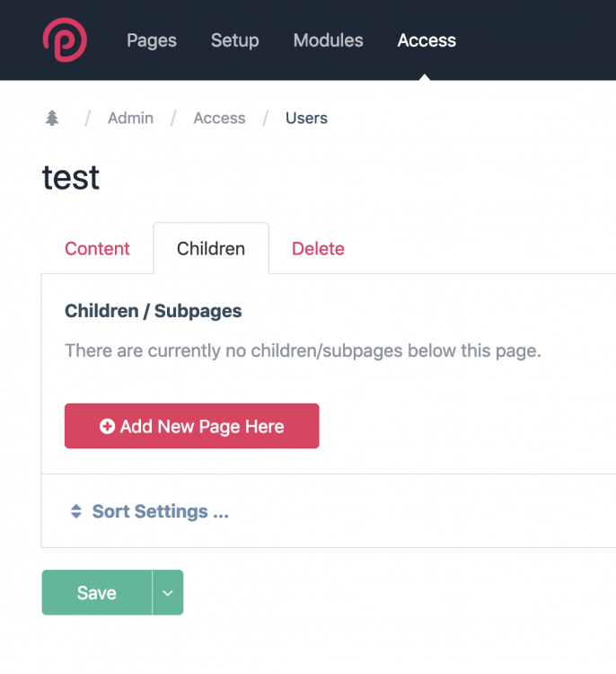Go to the Access breadcrumb link

pos(219,118)
